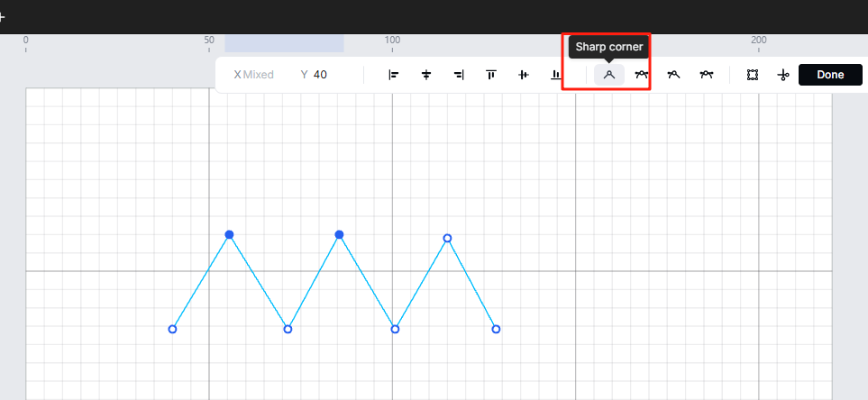Click the icon immediately left of Done

tap(783, 75)
